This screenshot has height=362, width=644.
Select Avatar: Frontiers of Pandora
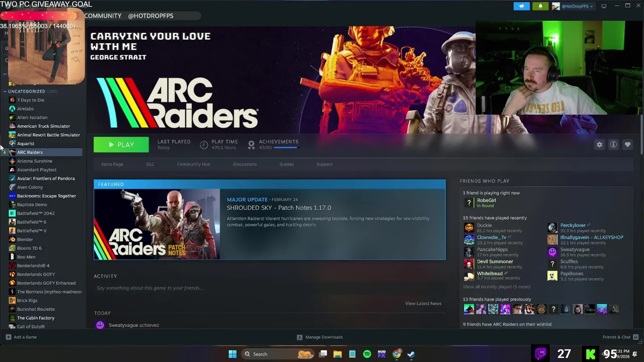pyautogui.click(x=45, y=178)
